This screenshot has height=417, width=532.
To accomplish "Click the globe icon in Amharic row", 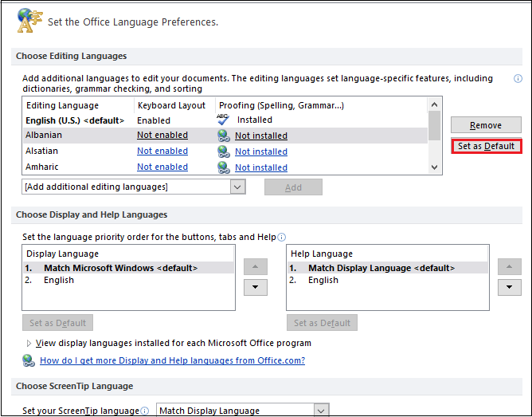I will [224, 167].
